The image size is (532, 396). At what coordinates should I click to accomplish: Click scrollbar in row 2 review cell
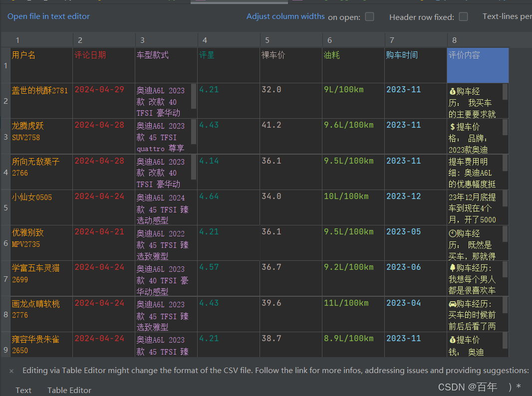tap(505, 92)
